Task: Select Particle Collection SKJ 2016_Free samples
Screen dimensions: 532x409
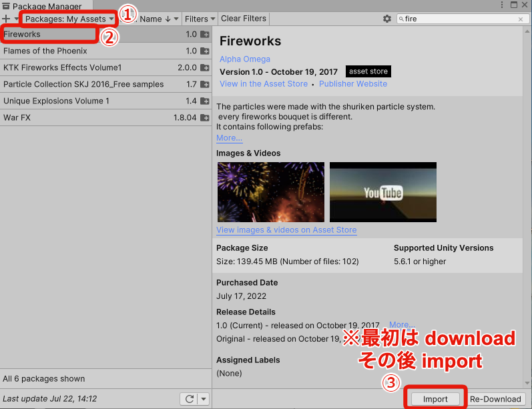Action: pyautogui.click(x=105, y=84)
